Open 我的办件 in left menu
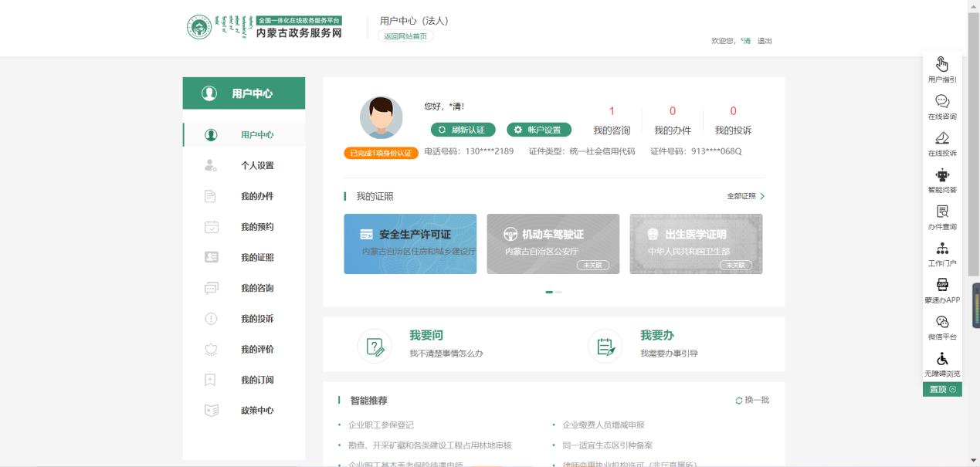This screenshot has width=980, height=467. [x=256, y=196]
